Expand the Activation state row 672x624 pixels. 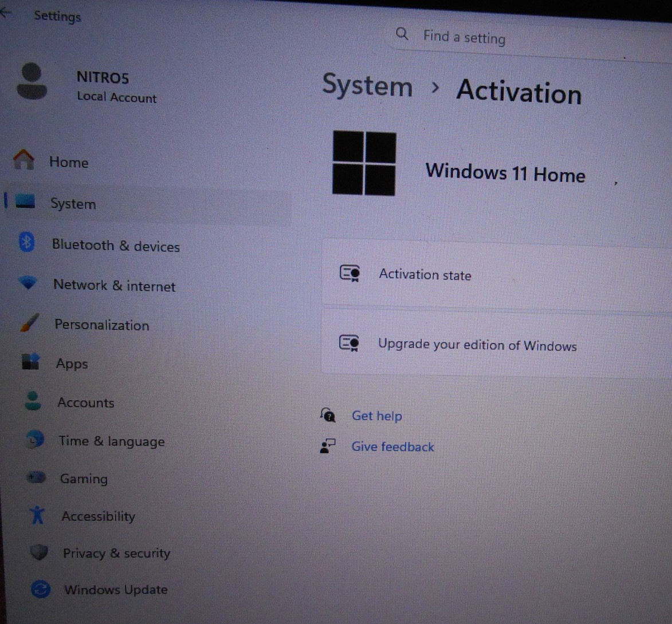coord(497,275)
